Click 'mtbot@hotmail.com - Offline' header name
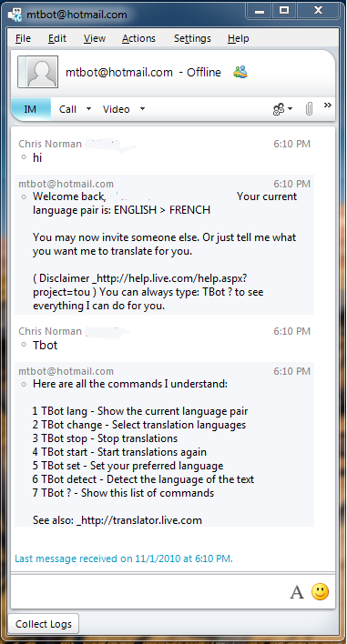347x644 pixels. 143,72
